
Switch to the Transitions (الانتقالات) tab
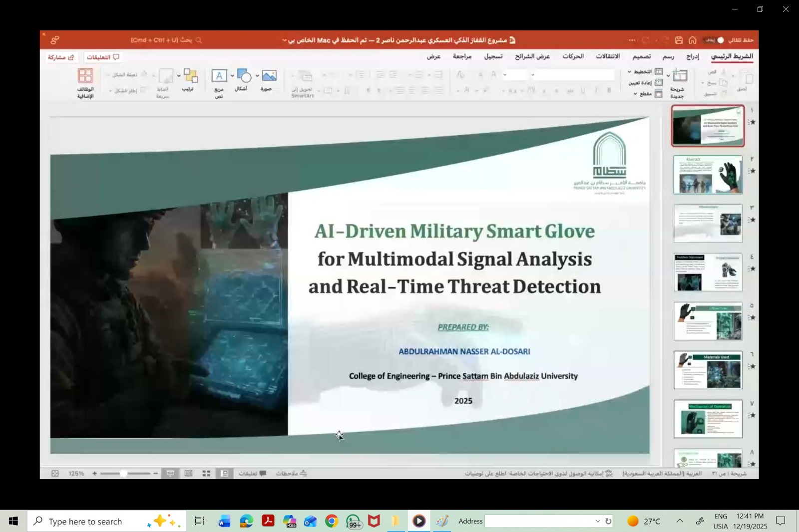(x=607, y=56)
